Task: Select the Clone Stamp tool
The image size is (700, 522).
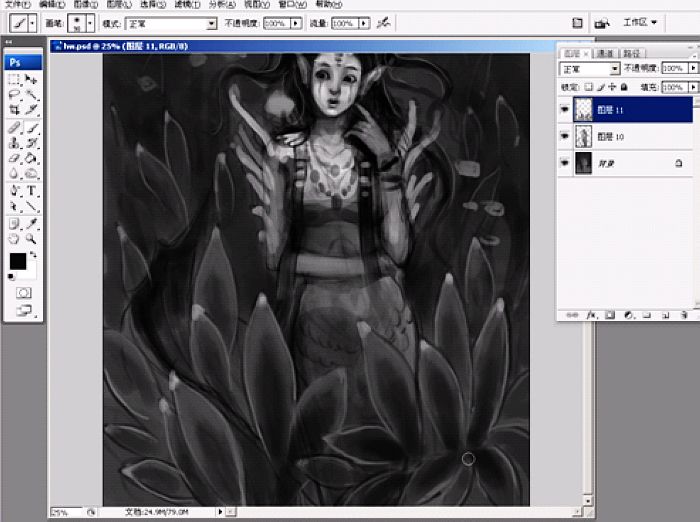Action: click(x=14, y=143)
